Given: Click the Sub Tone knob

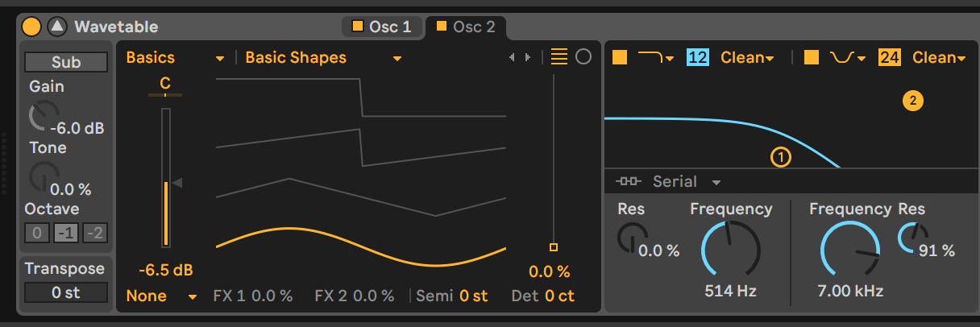Looking at the screenshot, I should point(43,176).
